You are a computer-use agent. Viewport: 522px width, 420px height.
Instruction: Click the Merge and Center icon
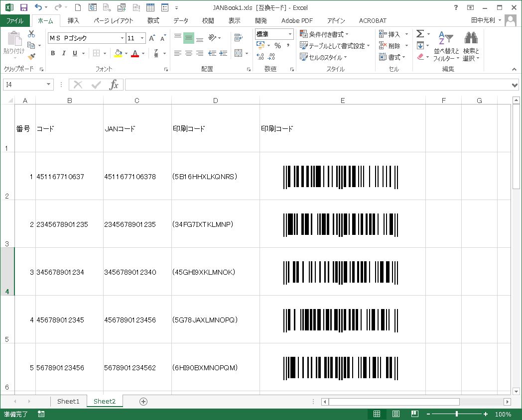click(239, 53)
